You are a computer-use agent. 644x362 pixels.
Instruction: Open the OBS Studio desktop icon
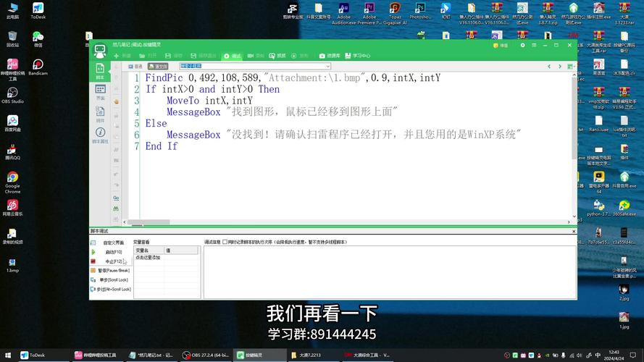click(12, 96)
